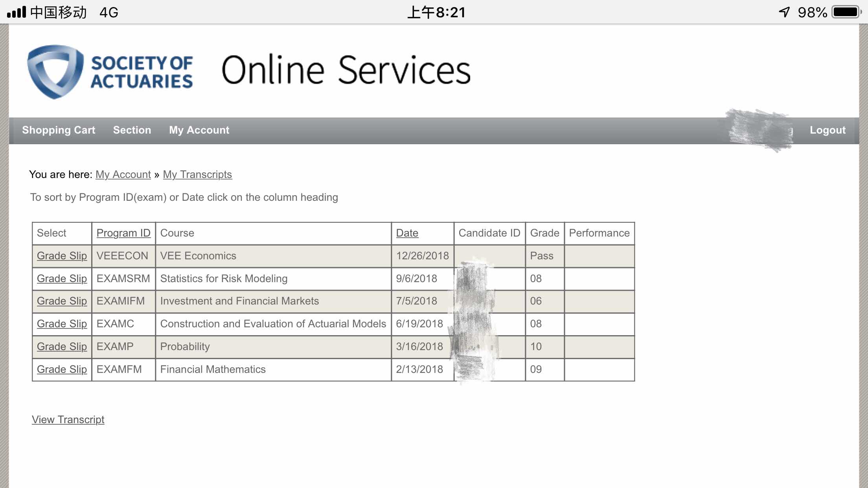Sort table by Date column heading
The image size is (868, 488).
[407, 233]
